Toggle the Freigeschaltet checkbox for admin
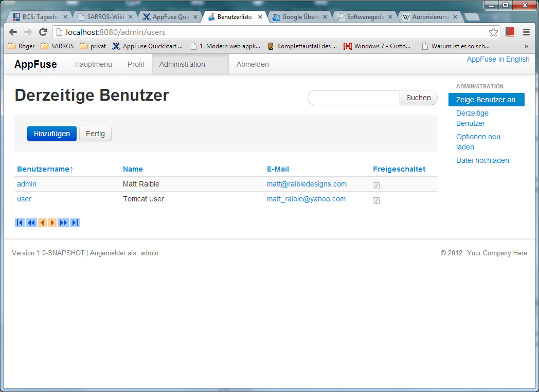The width and height of the screenshot is (539, 392). pos(376,185)
